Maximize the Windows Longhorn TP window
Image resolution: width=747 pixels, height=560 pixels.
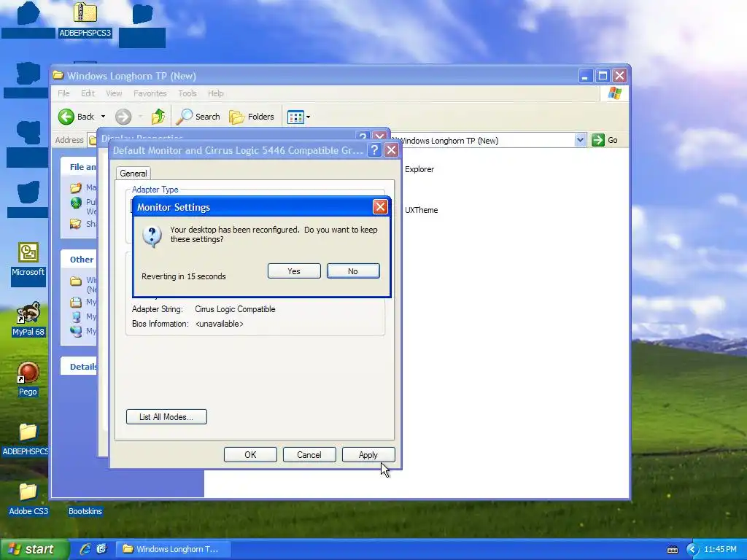[603, 76]
